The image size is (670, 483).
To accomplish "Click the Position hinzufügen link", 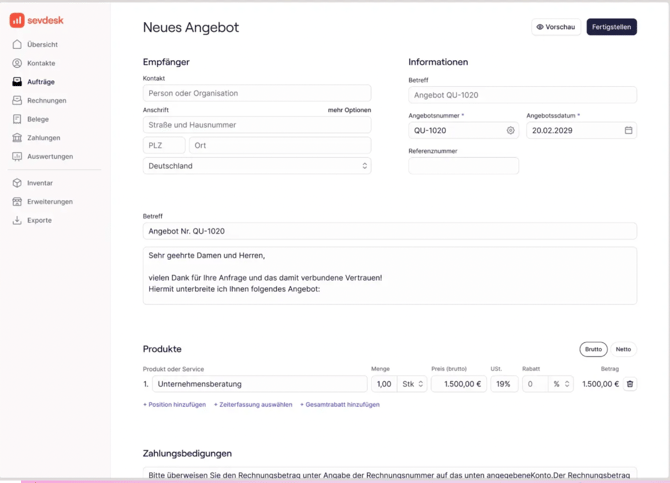I will pyautogui.click(x=175, y=405).
